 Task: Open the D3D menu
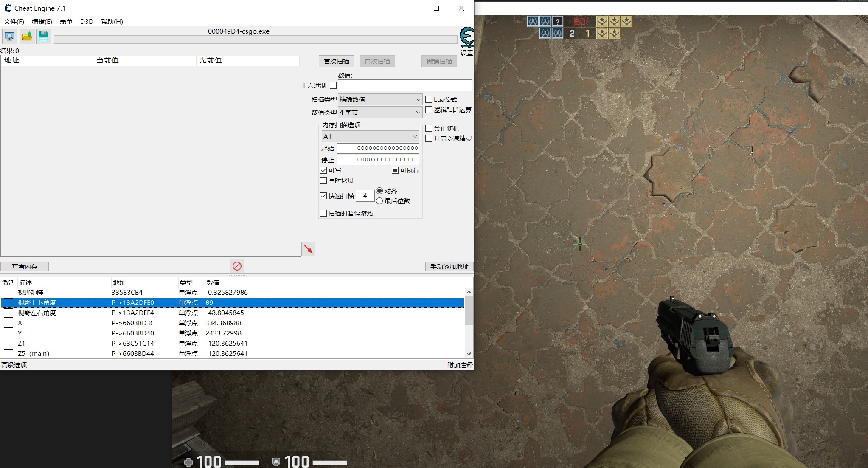click(87, 21)
